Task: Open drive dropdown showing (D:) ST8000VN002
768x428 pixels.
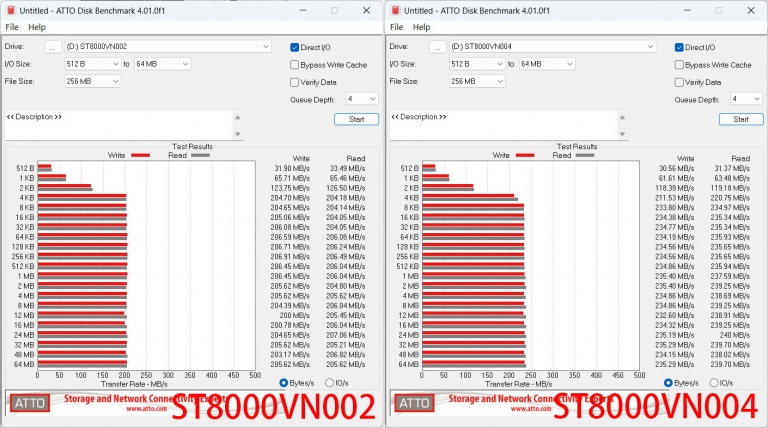Action: coord(168,47)
